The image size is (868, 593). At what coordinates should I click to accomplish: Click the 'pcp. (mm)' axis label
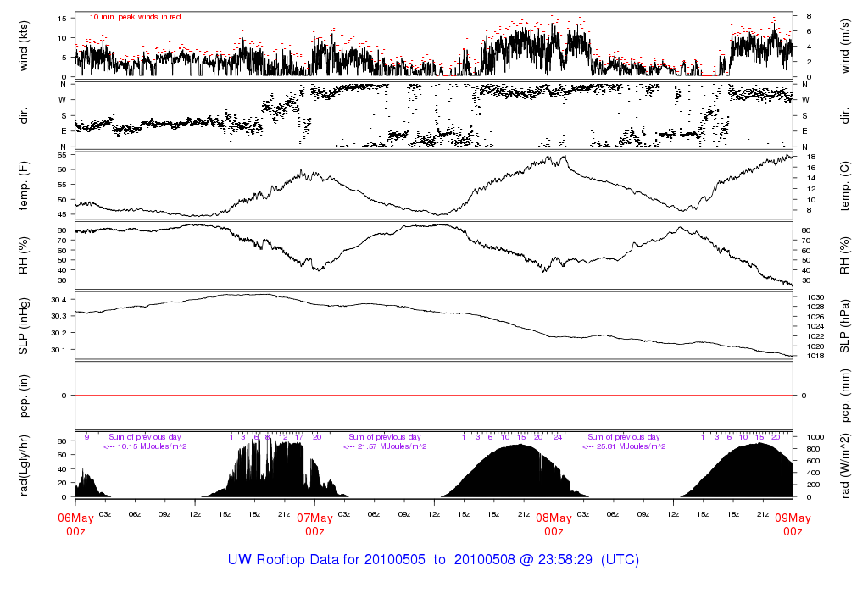pyautogui.click(x=845, y=396)
